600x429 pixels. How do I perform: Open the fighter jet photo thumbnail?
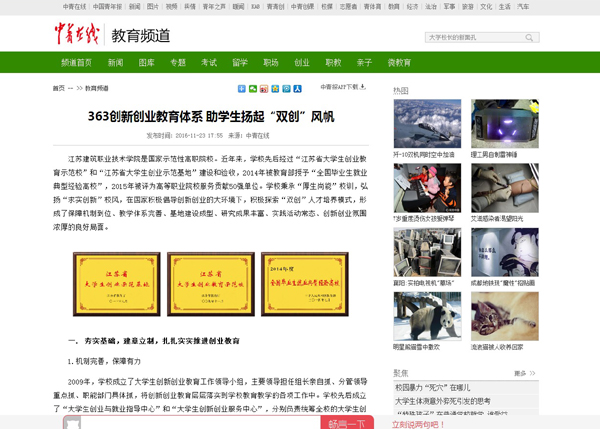point(426,124)
